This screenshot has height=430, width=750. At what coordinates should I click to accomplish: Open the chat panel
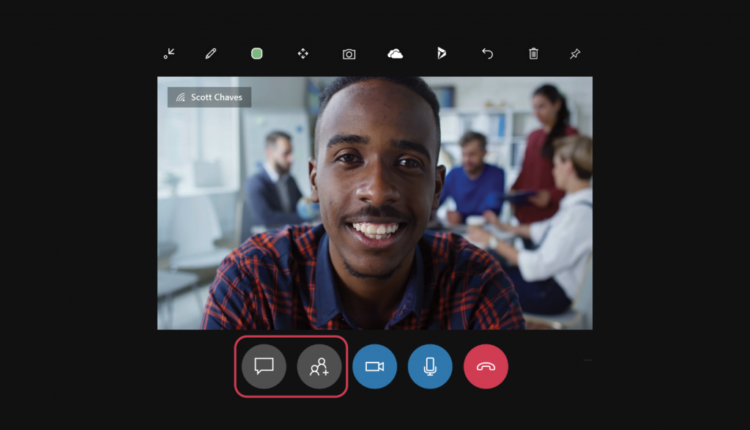point(264,367)
